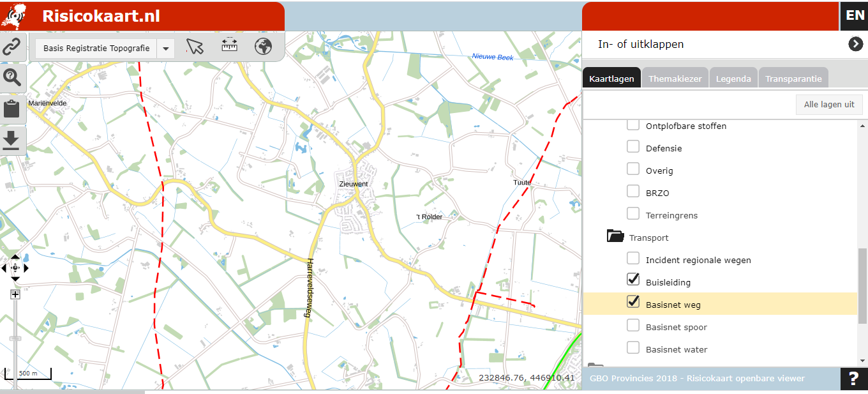Open the Themakiezer tab
Viewport: 868px width, 394px height.
click(675, 79)
